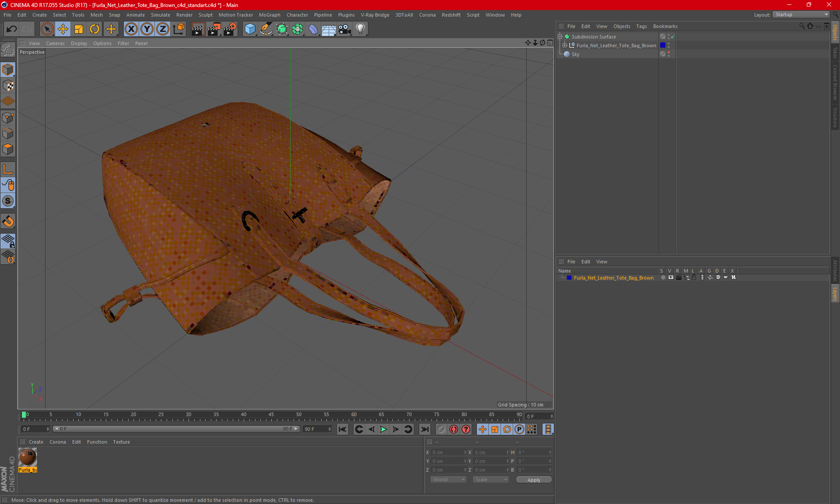Open viewport Cameras menu

(55, 43)
